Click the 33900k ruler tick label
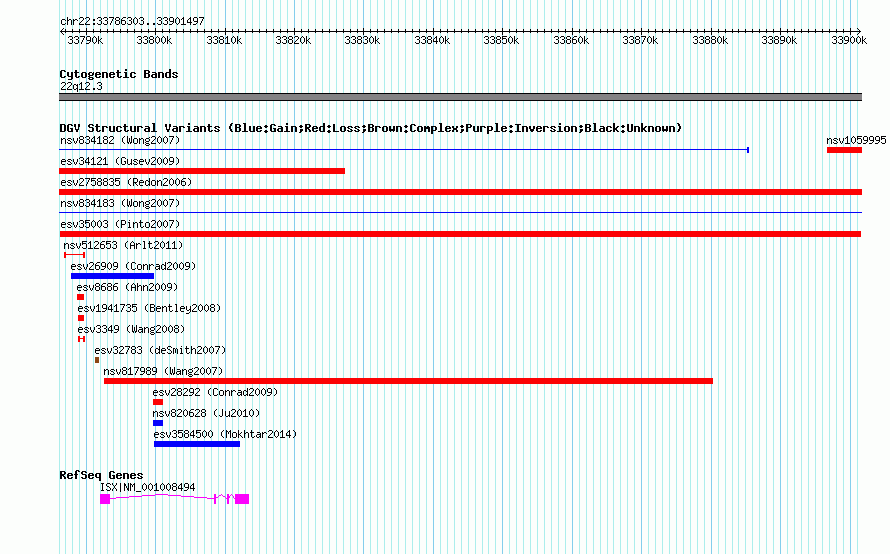The image size is (890, 554). [850, 40]
